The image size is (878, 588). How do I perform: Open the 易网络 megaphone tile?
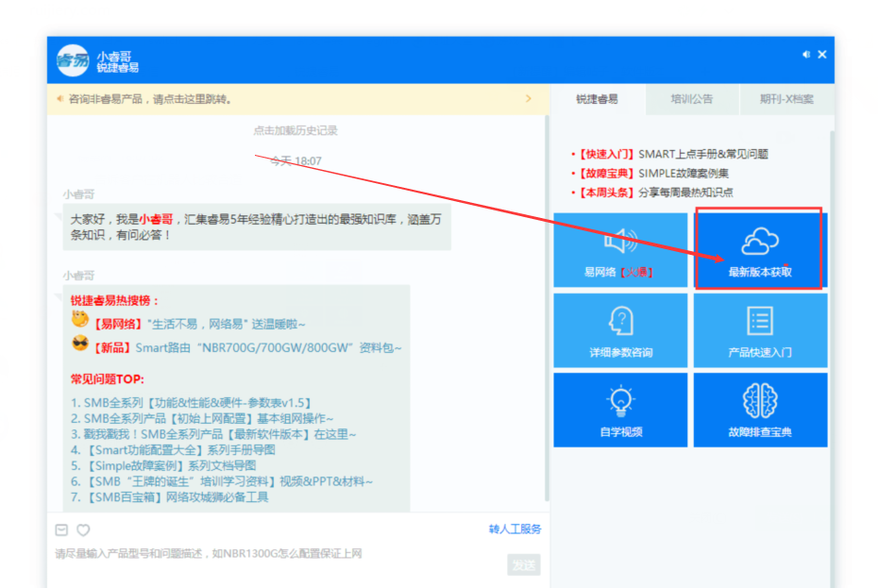(620, 250)
